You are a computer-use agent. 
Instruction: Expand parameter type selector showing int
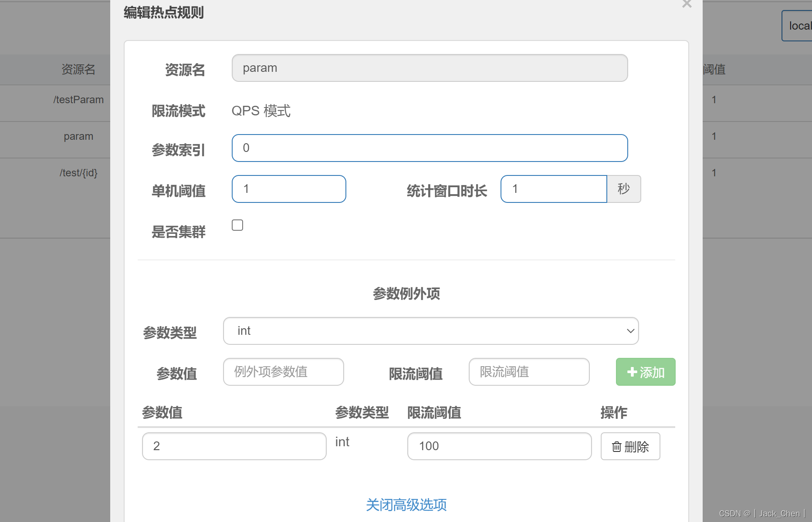click(430, 331)
